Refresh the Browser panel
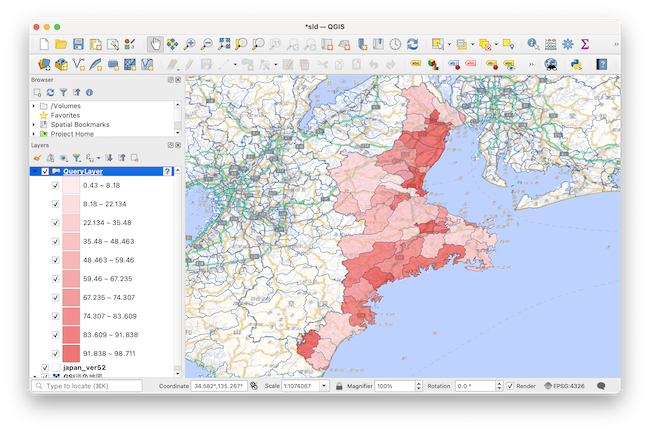 coord(50,92)
